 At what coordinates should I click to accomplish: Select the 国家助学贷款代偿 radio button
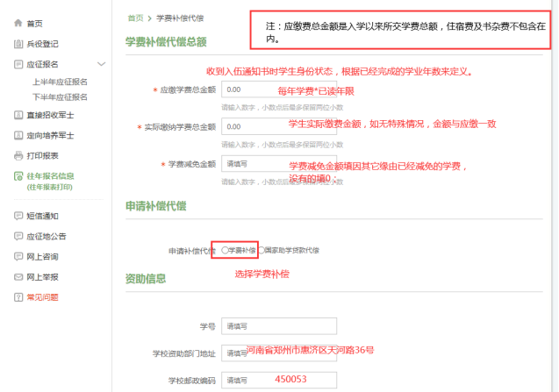[x=262, y=250]
